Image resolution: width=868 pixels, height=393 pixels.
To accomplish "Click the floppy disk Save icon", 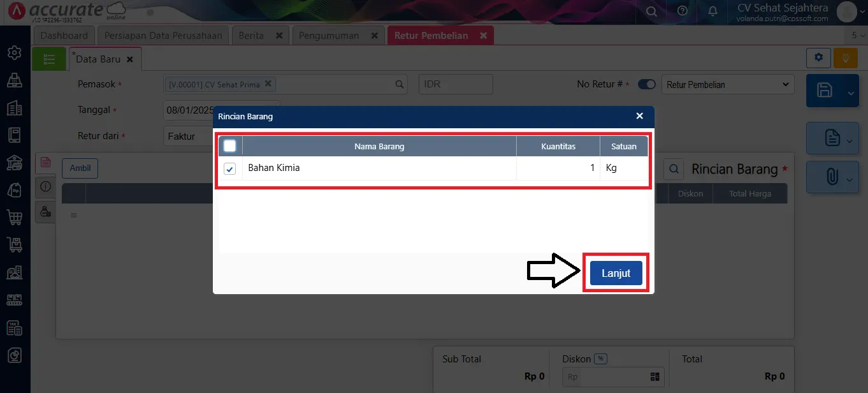I will coord(825,90).
